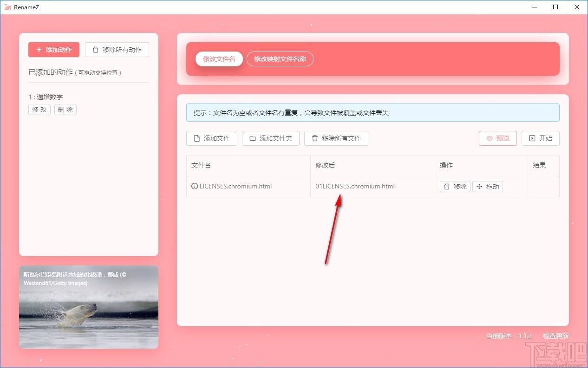Click the 修改后 column header
Screen dimensions: 588x368
pos(373,166)
